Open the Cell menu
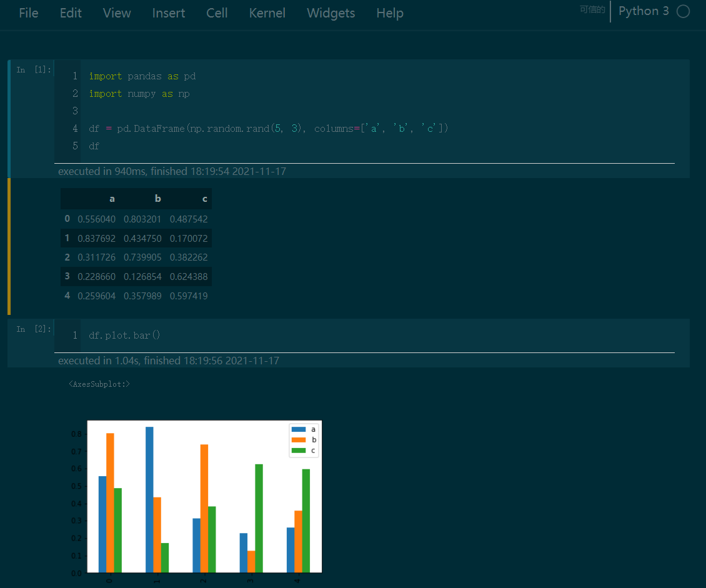This screenshot has height=588, width=706. pos(217,13)
